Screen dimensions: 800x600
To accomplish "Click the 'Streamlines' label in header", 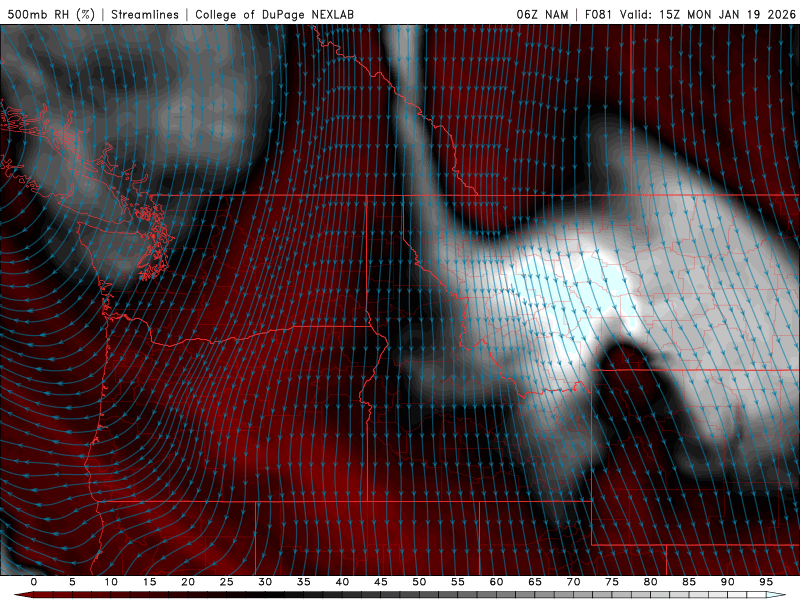I will point(145,14).
